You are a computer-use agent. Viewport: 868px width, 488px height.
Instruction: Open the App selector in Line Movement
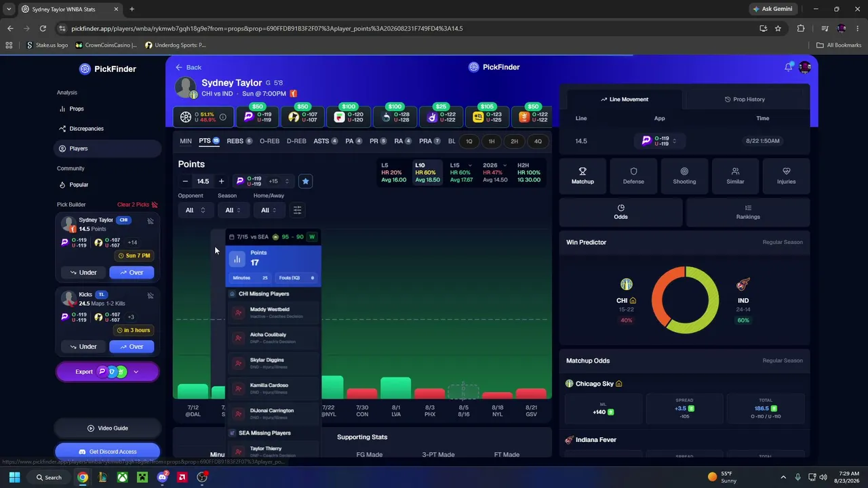click(659, 141)
